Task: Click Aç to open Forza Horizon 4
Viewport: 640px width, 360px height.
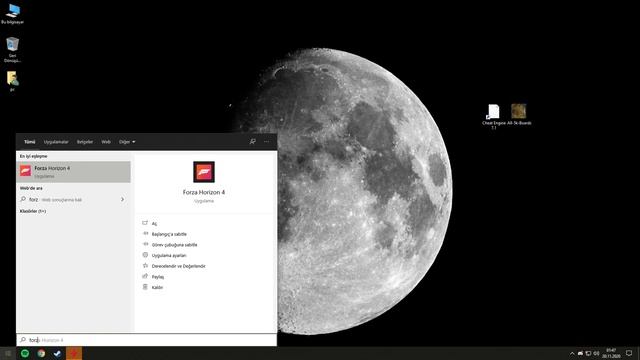Action: [154, 224]
